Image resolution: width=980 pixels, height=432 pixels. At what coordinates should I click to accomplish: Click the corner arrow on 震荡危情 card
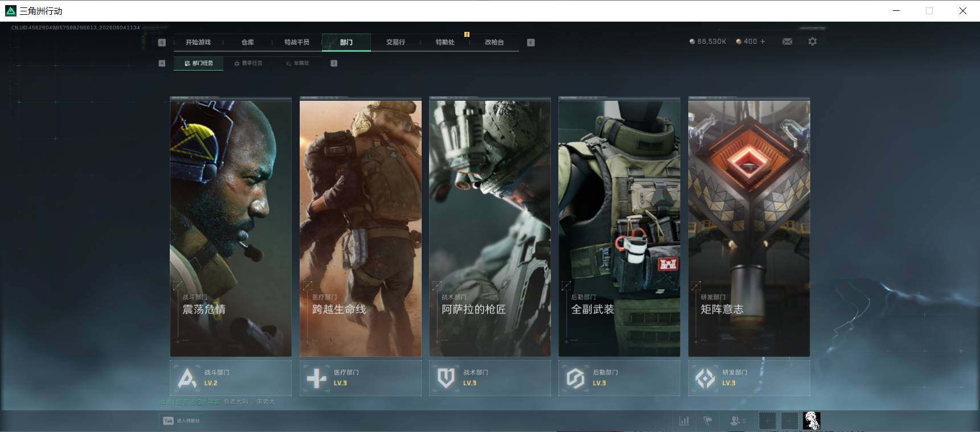[x=178, y=285]
